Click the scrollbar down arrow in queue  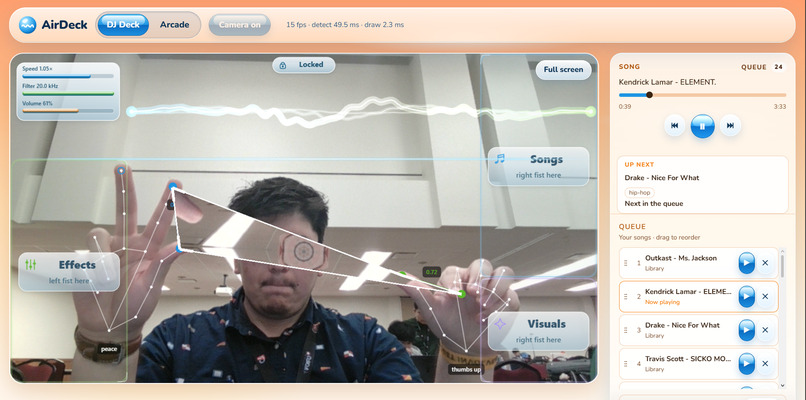tap(782, 385)
